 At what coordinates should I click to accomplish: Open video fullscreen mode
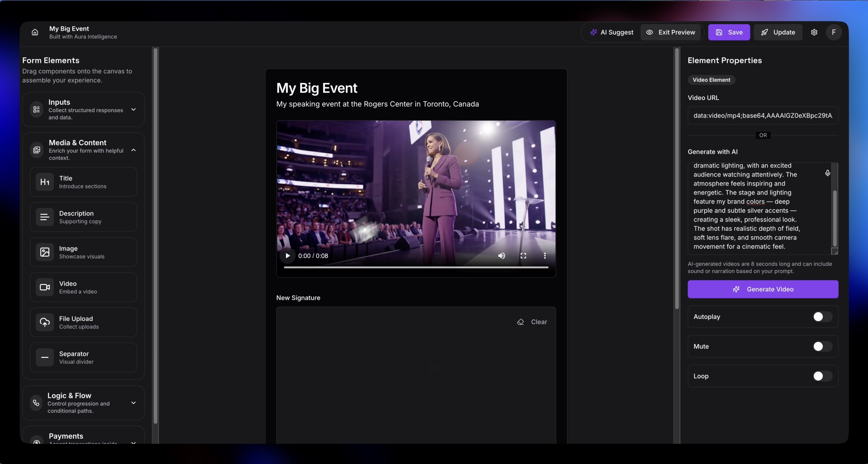click(523, 256)
